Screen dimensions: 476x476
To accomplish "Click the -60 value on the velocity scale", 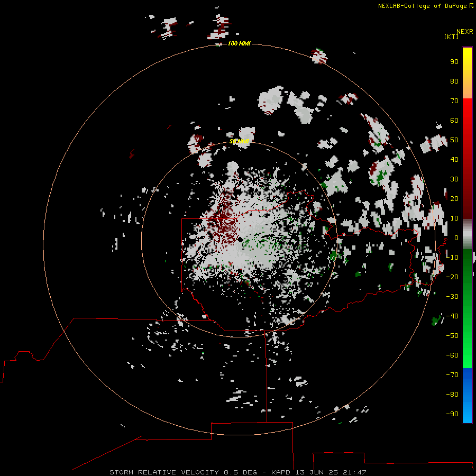I will coord(452,355).
